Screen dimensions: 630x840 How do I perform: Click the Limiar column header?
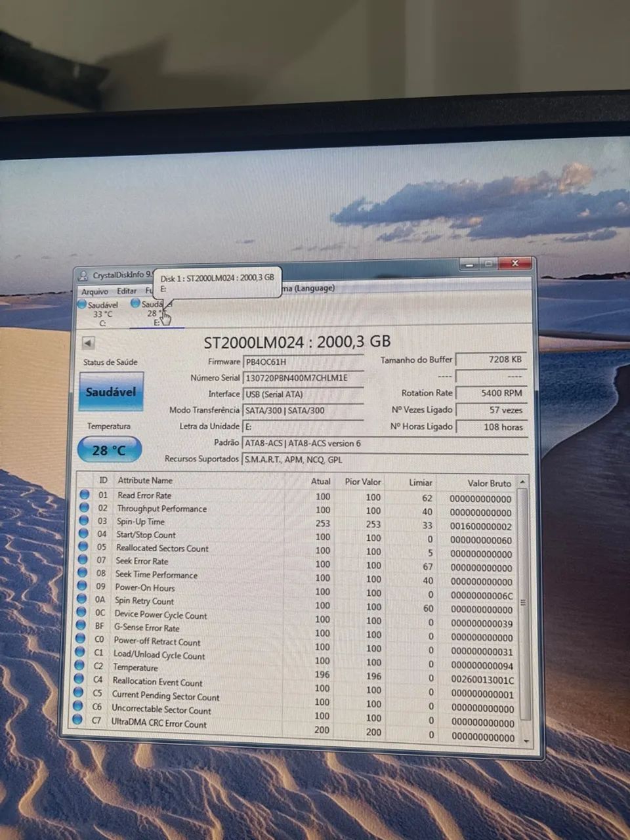tap(420, 482)
